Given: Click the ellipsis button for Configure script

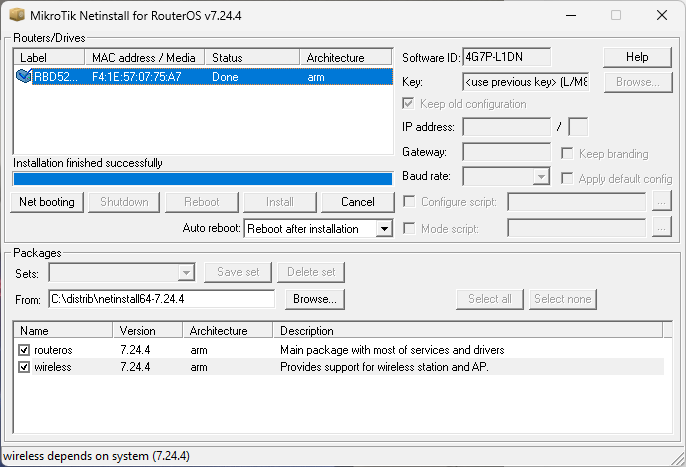Looking at the screenshot, I should point(662,202).
